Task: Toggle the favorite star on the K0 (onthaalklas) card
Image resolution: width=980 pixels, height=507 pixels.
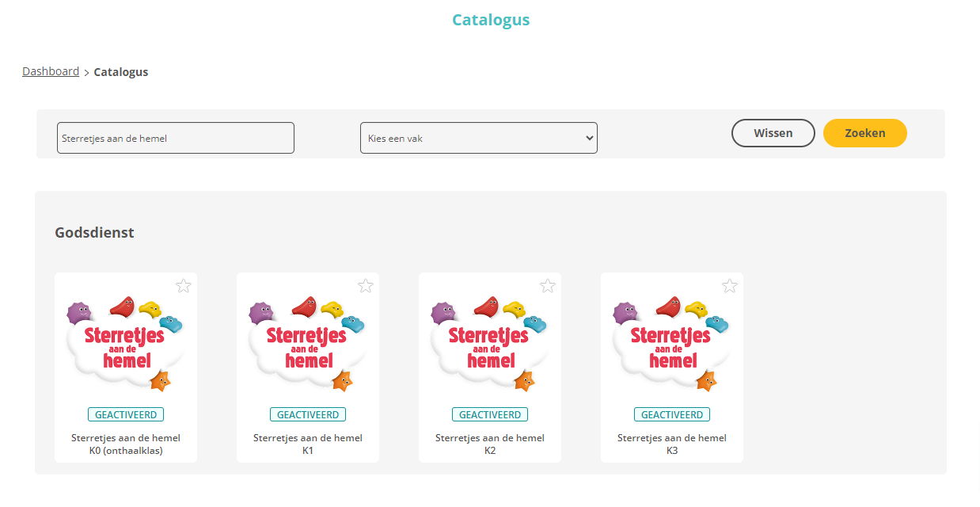Action: click(183, 285)
